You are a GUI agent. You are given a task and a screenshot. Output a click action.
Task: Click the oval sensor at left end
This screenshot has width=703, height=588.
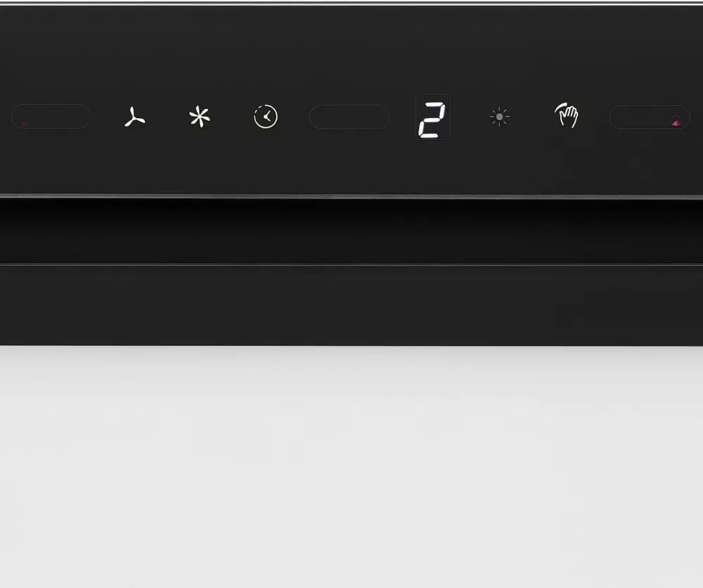coord(51,117)
